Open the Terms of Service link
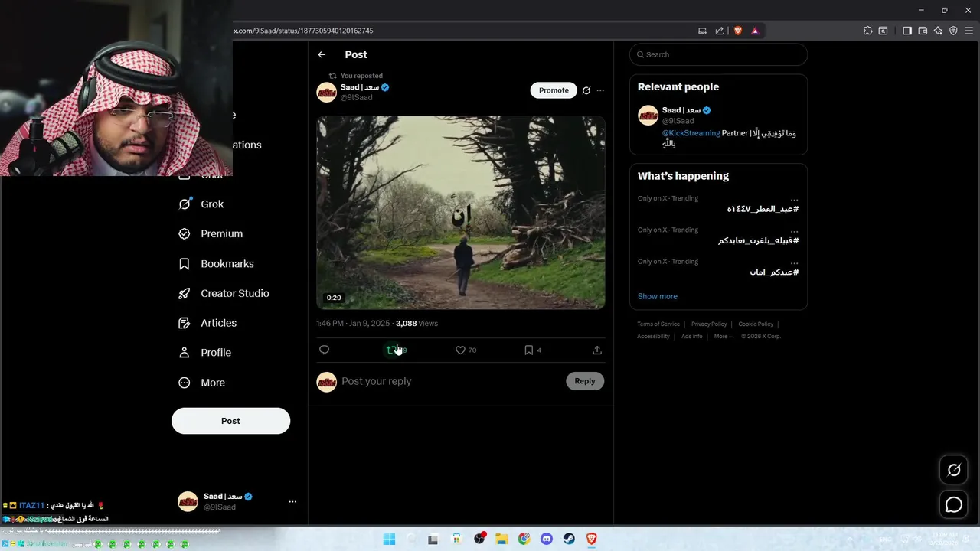This screenshot has width=980, height=551. click(658, 324)
